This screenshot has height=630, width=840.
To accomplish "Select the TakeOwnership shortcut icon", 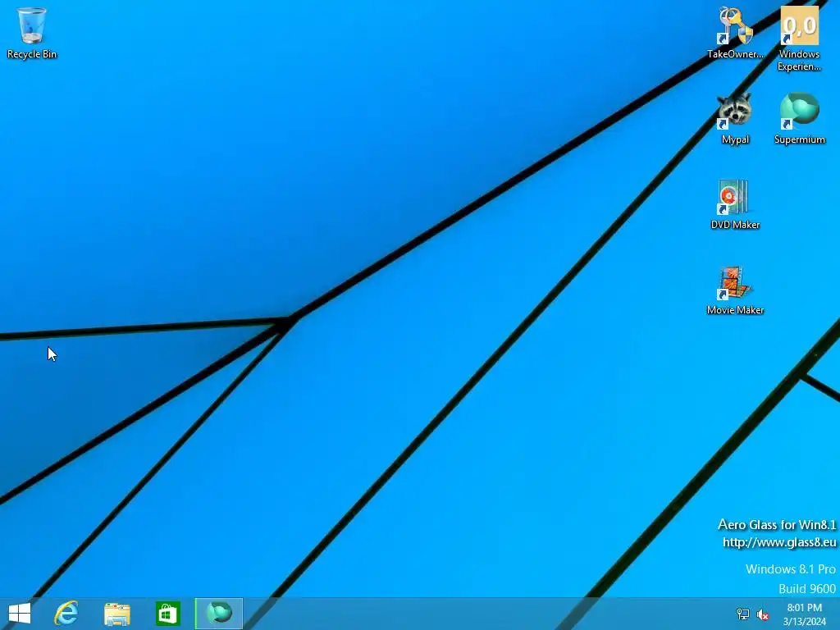I will coord(735,32).
